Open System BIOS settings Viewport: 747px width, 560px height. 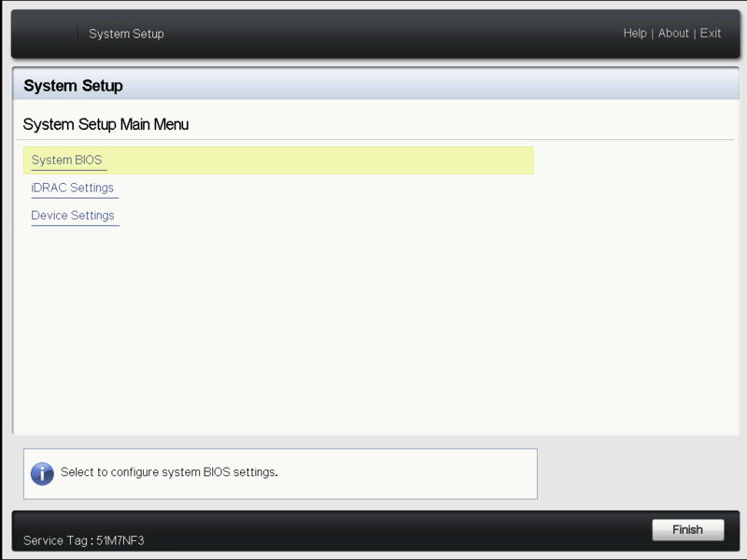[x=66, y=161]
